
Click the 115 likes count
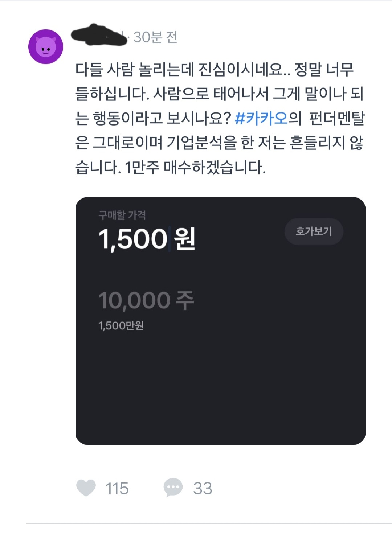[117, 488]
